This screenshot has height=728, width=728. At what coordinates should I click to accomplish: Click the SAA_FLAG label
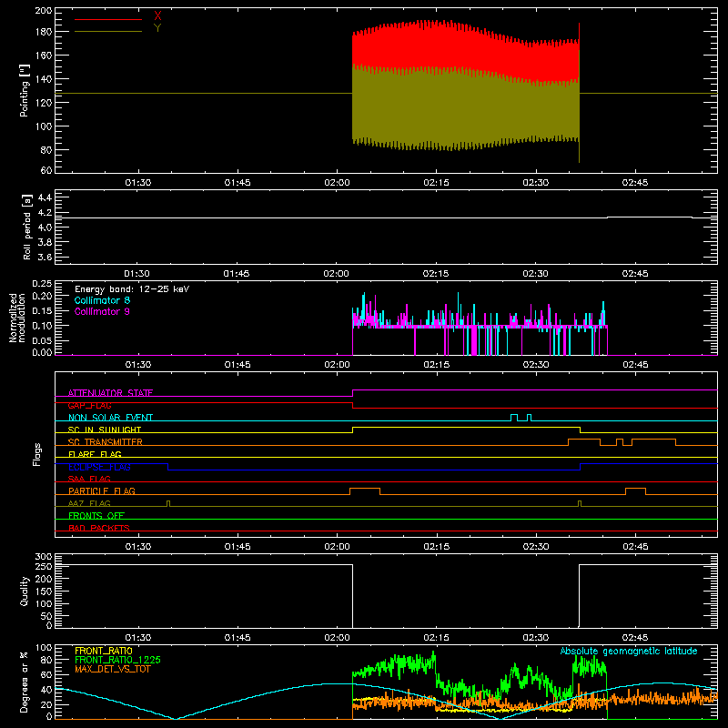89,479
